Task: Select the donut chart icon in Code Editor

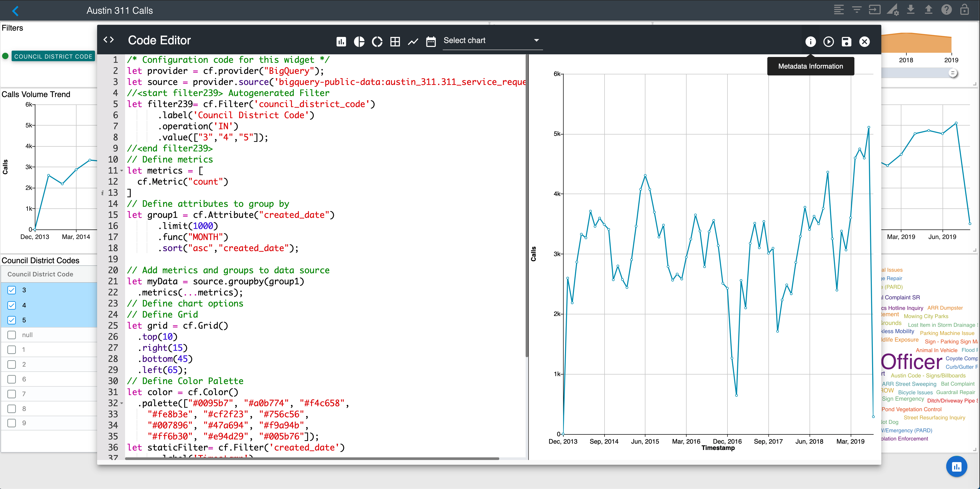Action: [377, 41]
